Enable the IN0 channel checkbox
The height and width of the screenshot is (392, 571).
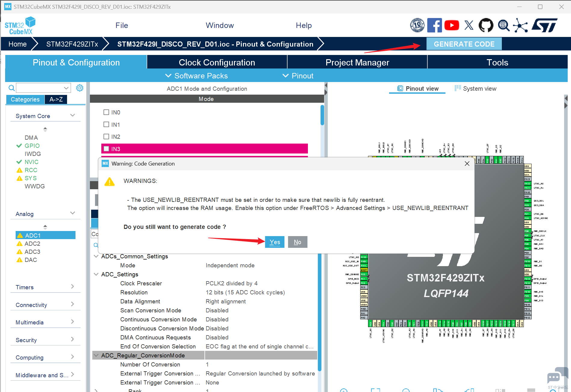tap(106, 112)
